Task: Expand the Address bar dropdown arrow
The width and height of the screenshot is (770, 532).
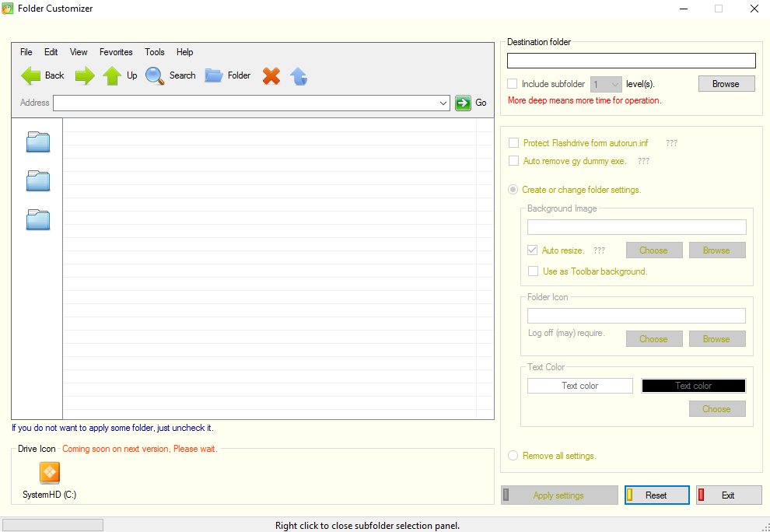Action: point(443,103)
